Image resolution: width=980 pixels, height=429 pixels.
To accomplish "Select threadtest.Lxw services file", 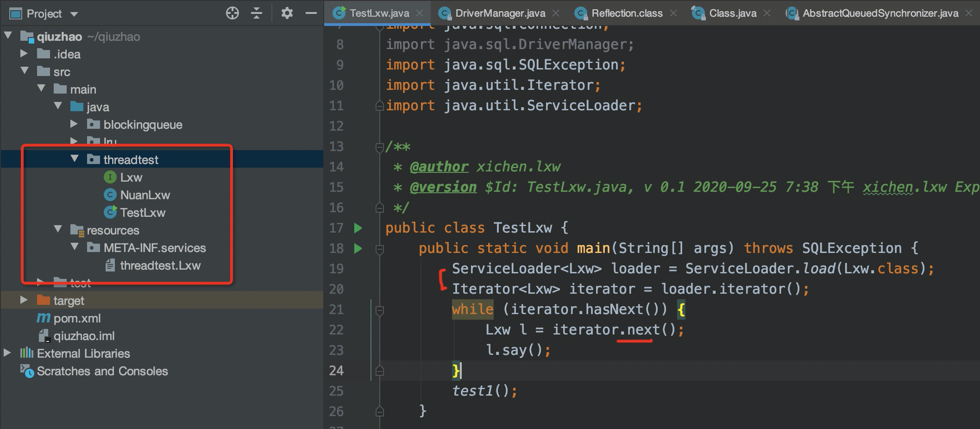I will (x=160, y=265).
